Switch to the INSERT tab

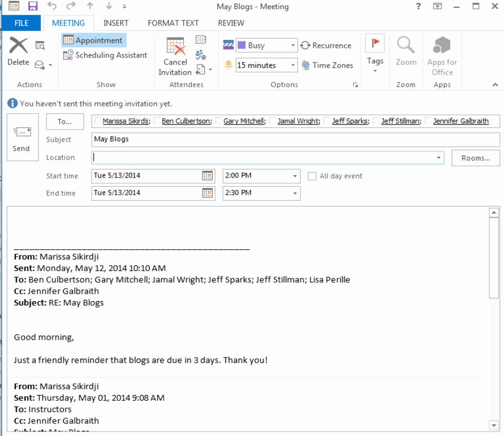[x=115, y=23]
